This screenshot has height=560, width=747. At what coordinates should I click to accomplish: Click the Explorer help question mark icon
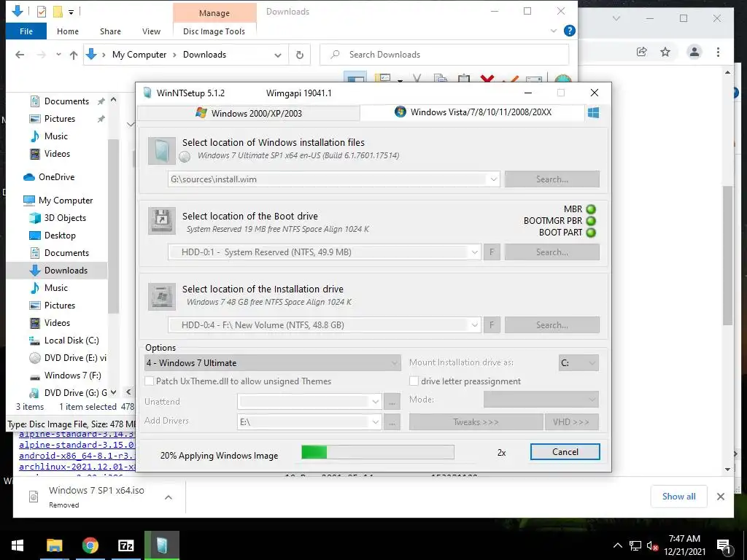point(569,31)
